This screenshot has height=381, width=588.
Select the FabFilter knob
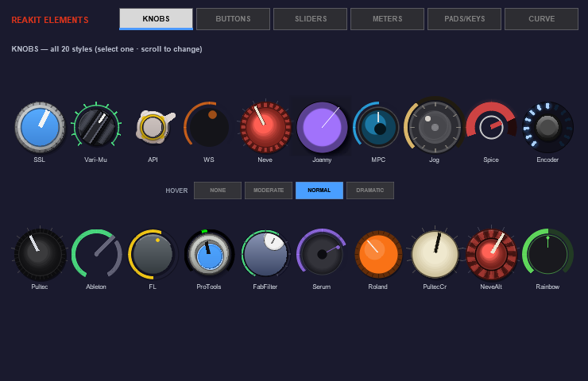click(265, 254)
